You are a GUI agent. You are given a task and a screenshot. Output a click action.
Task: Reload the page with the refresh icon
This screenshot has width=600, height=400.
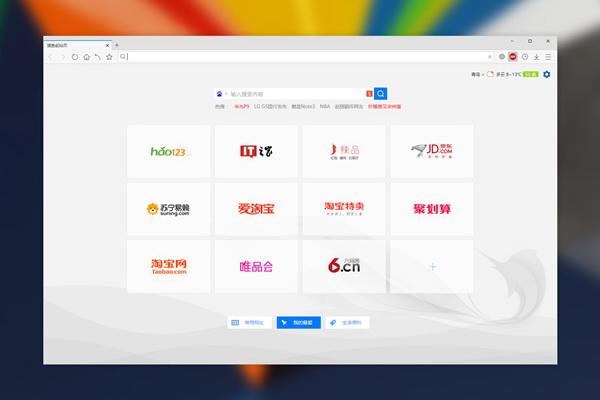75,57
